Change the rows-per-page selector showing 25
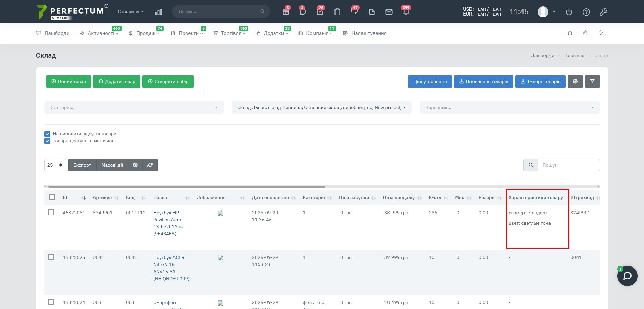644x309 pixels. click(55, 165)
